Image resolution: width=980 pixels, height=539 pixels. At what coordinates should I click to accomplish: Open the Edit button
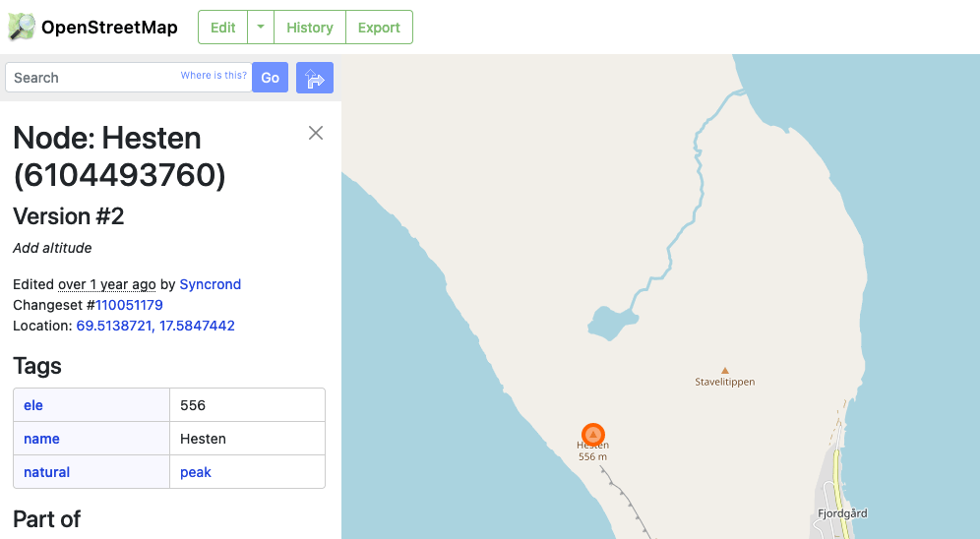click(223, 28)
